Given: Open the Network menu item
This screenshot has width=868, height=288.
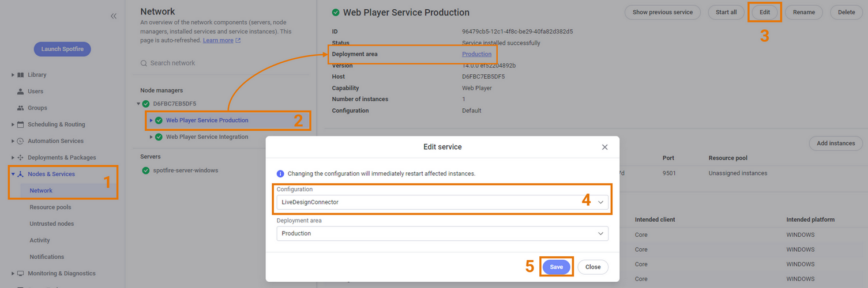Looking at the screenshot, I should pyautogui.click(x=41, y=191).
